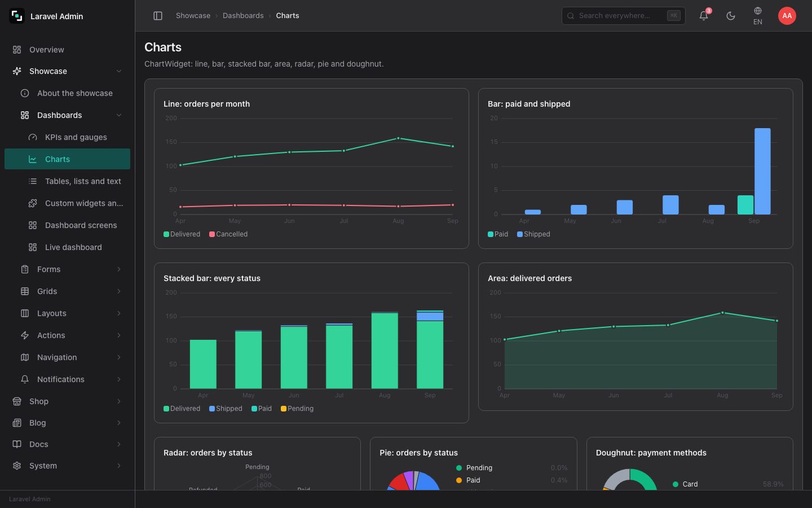Click the Forms clipboard icon
The height and width of the screenshot is (508, 812).
coord(25,269)
